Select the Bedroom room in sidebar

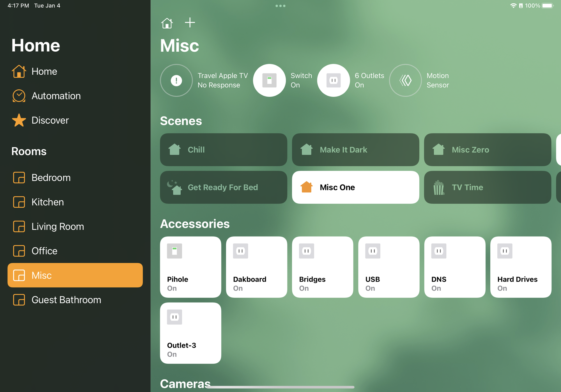tap(51, 178)
